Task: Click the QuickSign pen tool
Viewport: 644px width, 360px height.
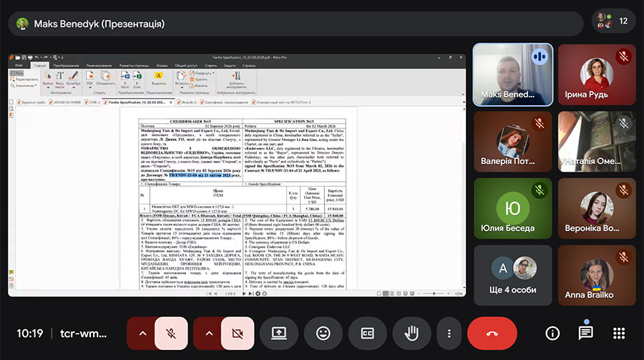Action: click(x=74, y=79)
